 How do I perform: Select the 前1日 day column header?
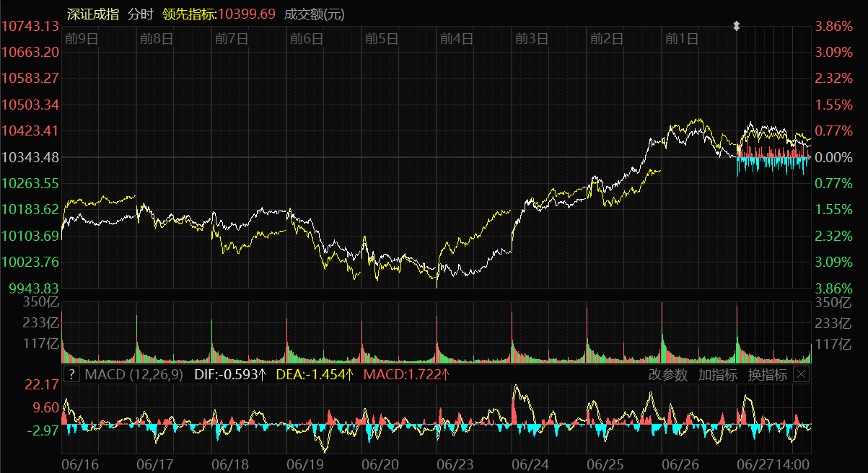tap(682, 38)
